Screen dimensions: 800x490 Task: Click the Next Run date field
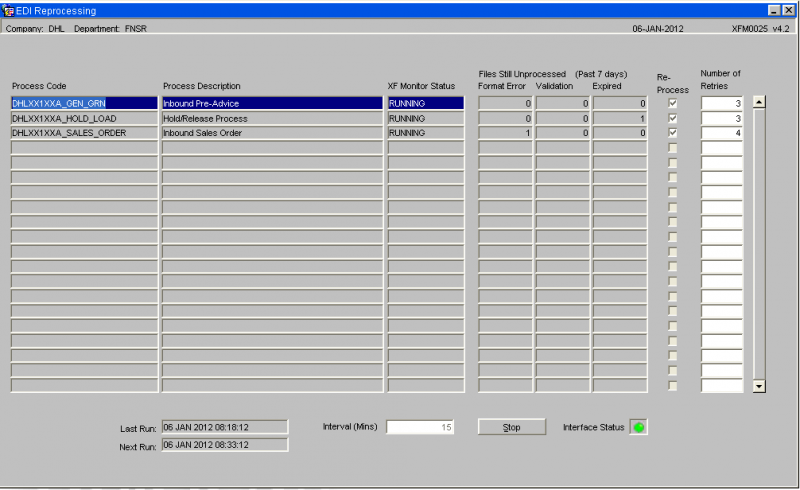pos(225,445)
